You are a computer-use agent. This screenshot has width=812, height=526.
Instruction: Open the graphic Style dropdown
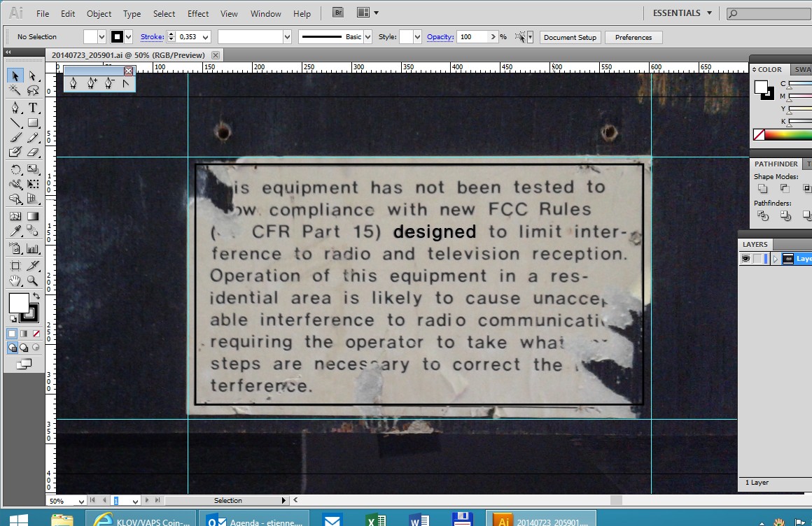click(x=417, y=37)
